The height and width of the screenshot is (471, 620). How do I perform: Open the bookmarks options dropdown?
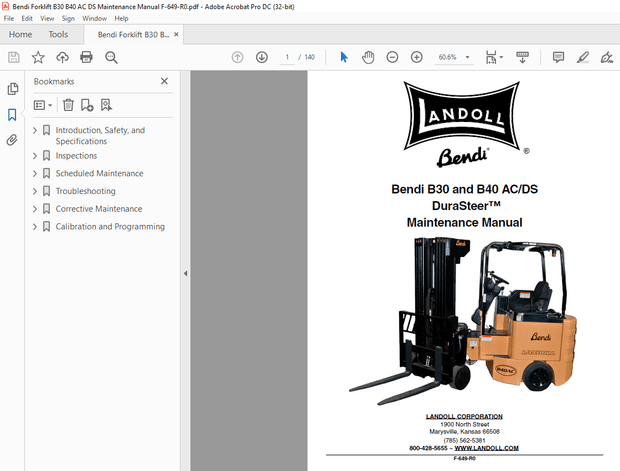pos(43,105)
